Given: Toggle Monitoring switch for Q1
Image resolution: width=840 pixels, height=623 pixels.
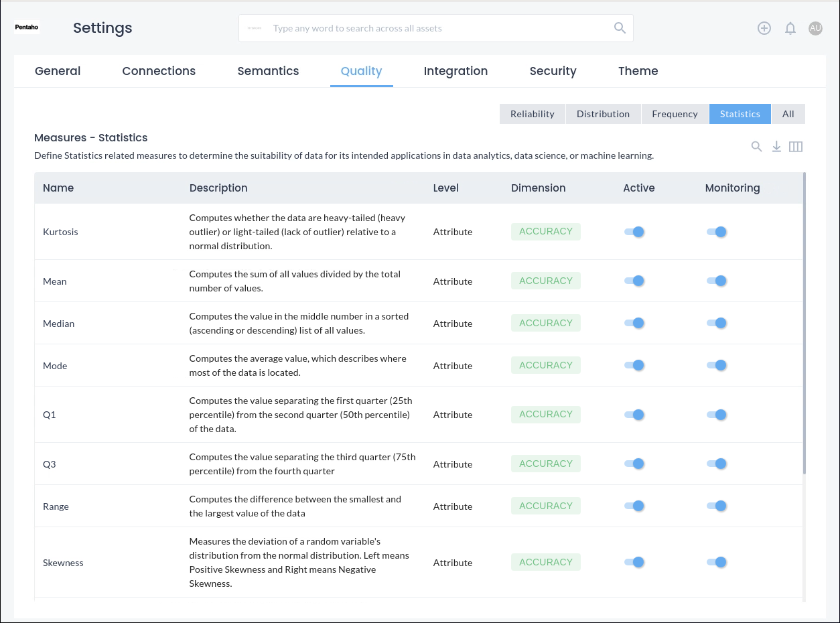Looking at the screenshot, I should (716, 415).
